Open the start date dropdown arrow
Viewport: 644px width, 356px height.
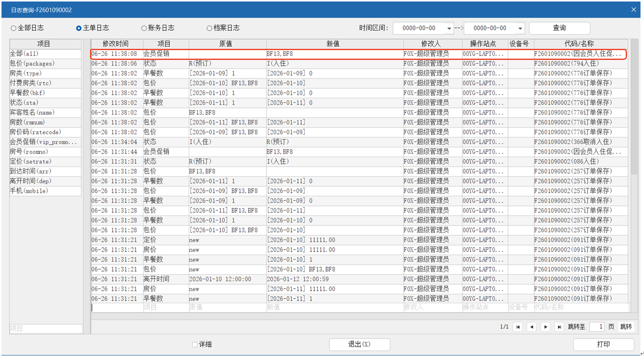coord(449,29)
